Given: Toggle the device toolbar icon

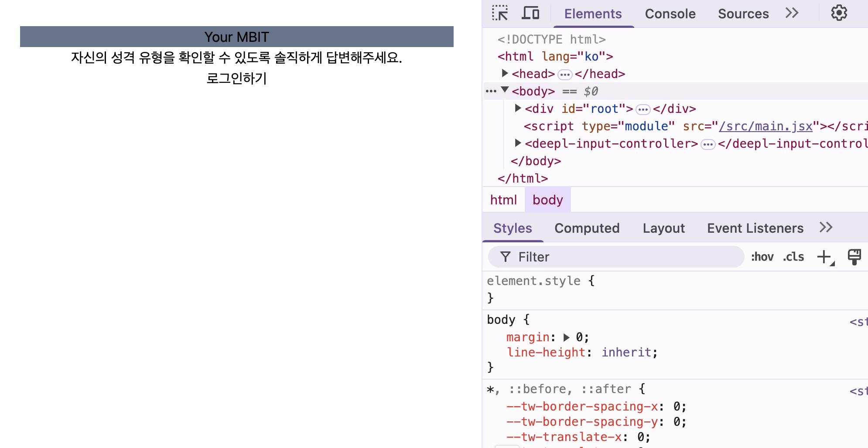Looking at the screenshot, I should (530, 13).
